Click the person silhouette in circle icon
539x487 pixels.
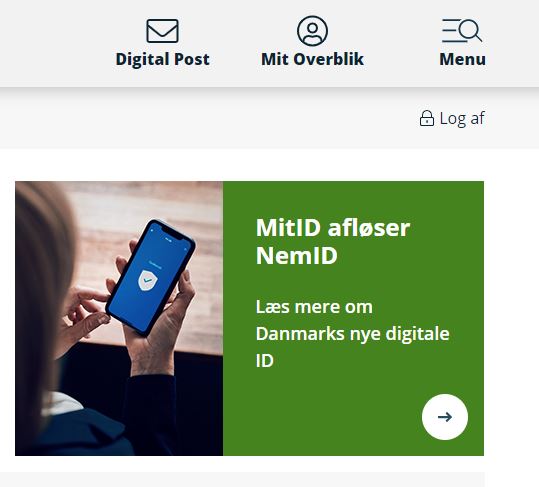click(312, 33)
